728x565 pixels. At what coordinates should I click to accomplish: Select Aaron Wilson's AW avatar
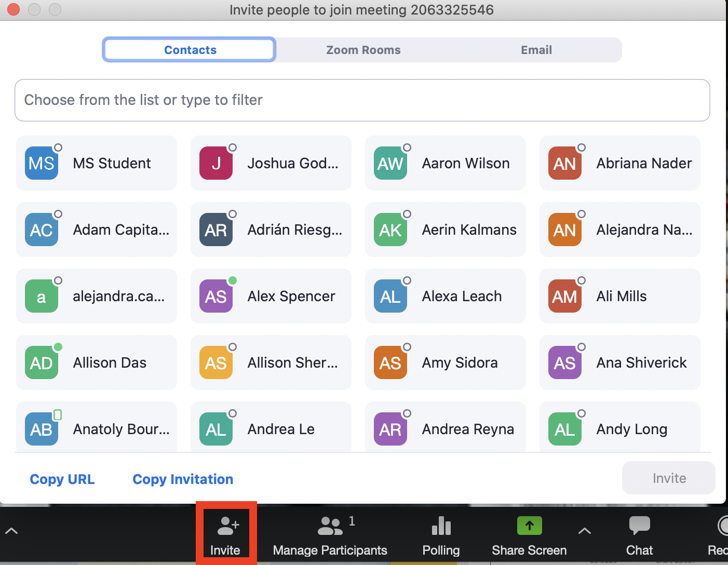coord(390,163)
